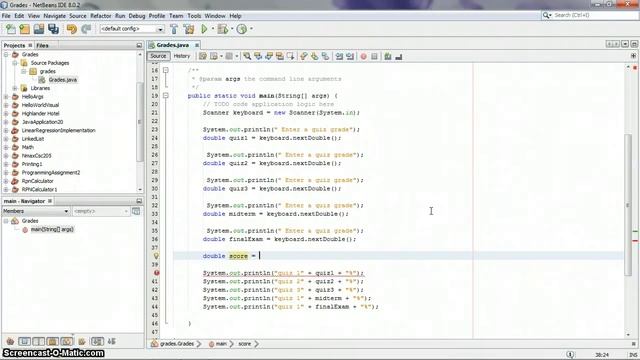The width and height of the screenshot is (640, 360).
Task: Click the Uncomment code editor icon
Action: pyautogui.click(x=399, y=56)
